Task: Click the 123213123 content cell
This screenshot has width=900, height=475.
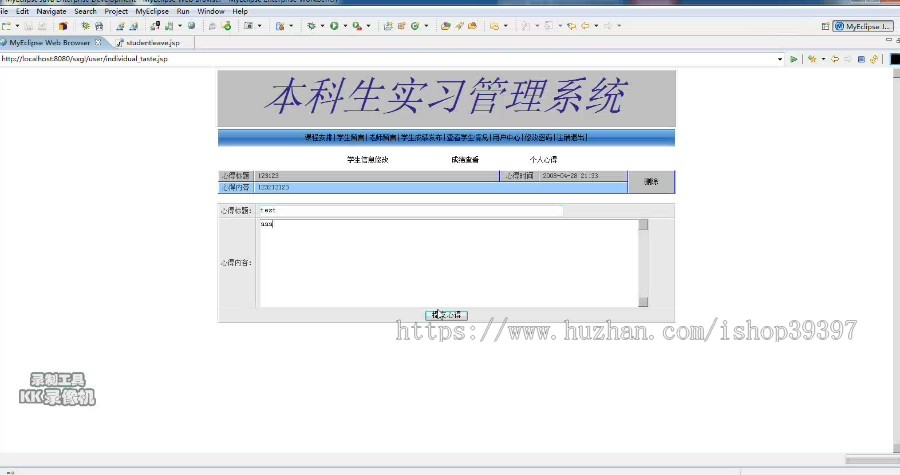Action: click(440, 188)
